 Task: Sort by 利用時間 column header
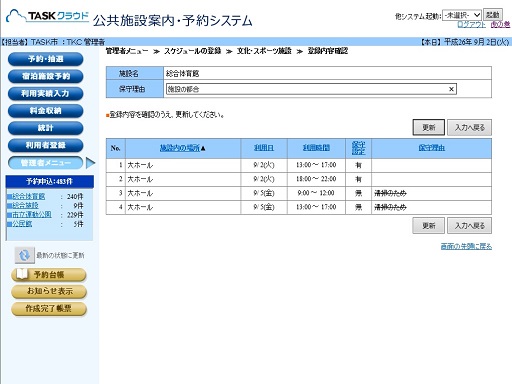coord(316,148)
